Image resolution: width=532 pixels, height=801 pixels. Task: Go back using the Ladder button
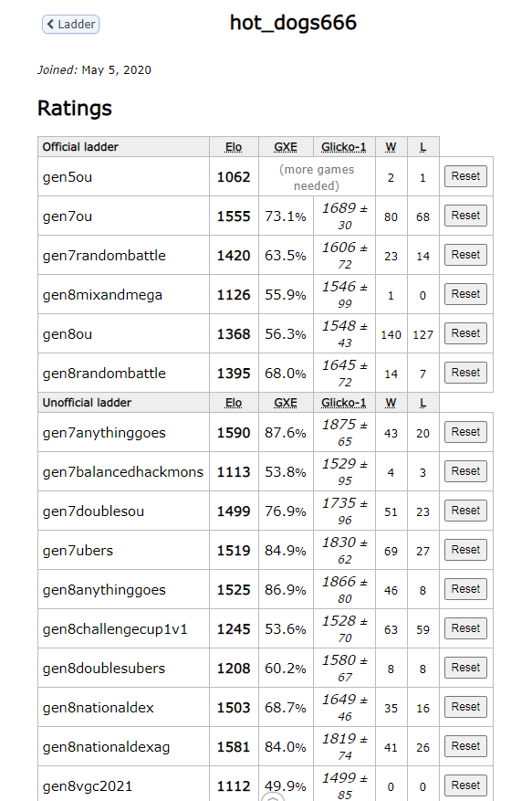tap(70, 24)
